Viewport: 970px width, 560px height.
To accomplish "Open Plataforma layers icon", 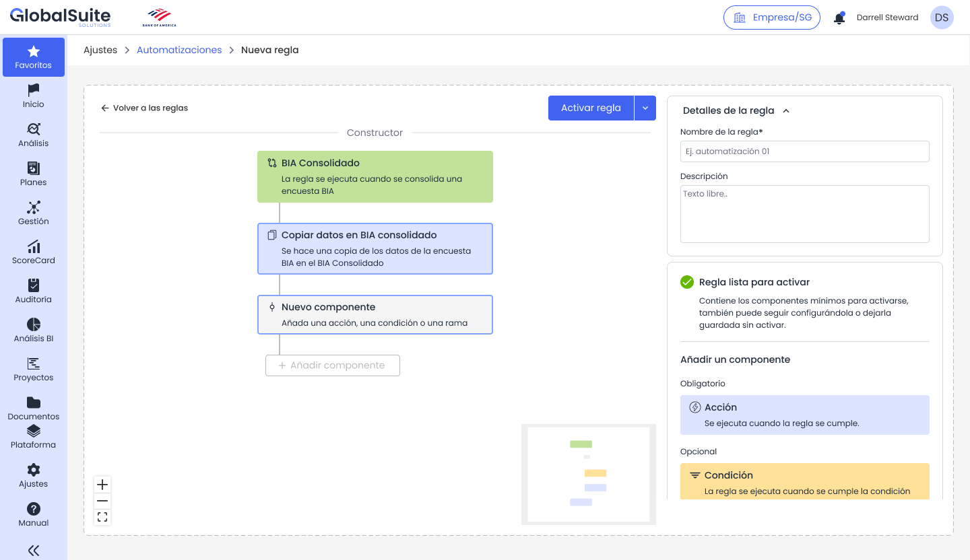I will pos(34,431).
